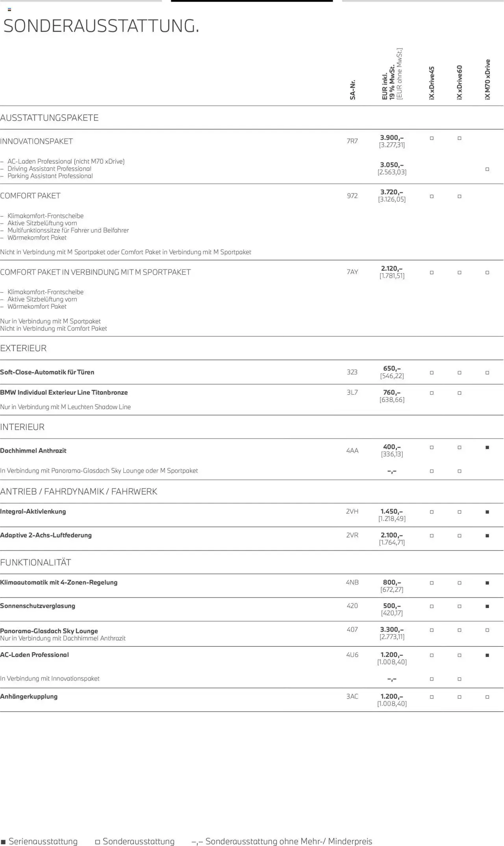Screen dimensions: 504x846
Task: Select the gray right tab bar at top
Action: (x=423, y=1)
